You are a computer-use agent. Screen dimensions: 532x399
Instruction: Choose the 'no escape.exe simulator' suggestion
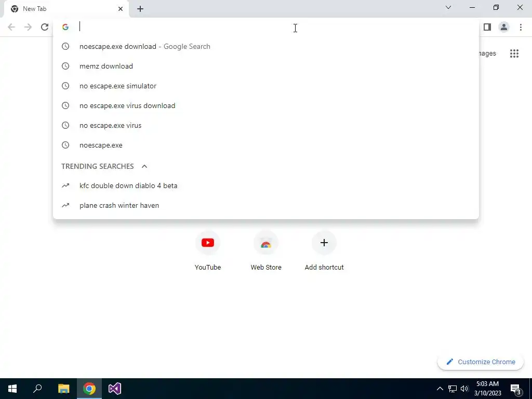click(266, 86)
